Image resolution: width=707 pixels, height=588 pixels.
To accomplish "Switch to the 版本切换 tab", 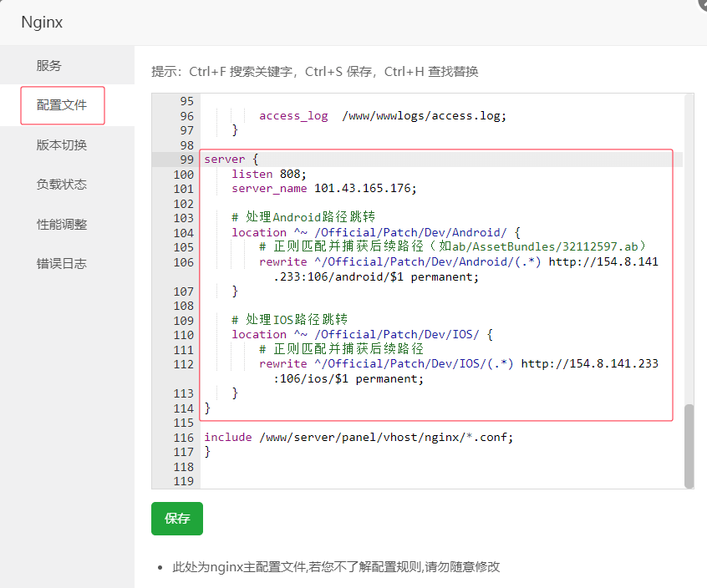I will 62,144.
